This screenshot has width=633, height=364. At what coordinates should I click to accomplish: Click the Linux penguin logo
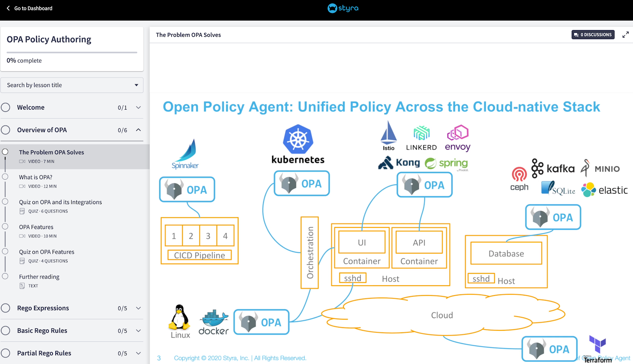click(180, 317)
